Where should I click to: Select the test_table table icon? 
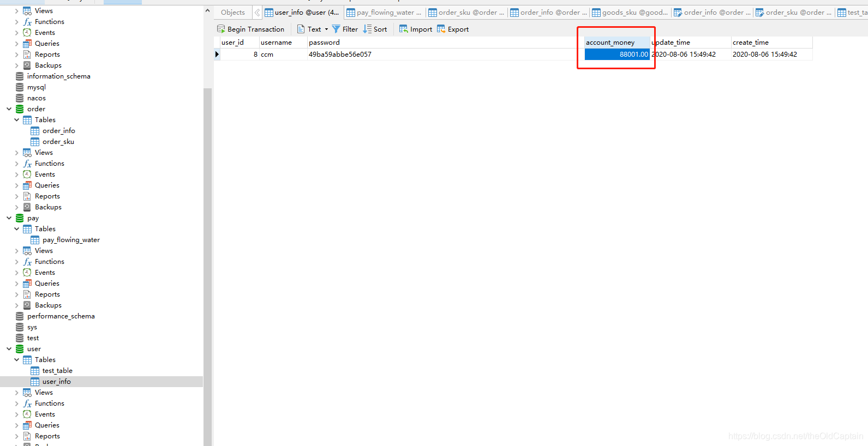35,371
